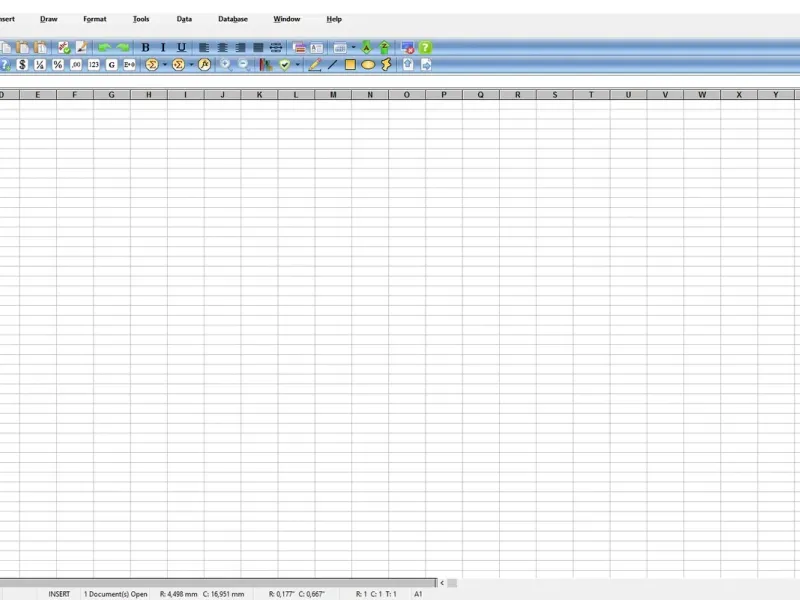The height and width of the screenshot is (600, 800).
Task: Open the Help menu
Action: (334, 19)
